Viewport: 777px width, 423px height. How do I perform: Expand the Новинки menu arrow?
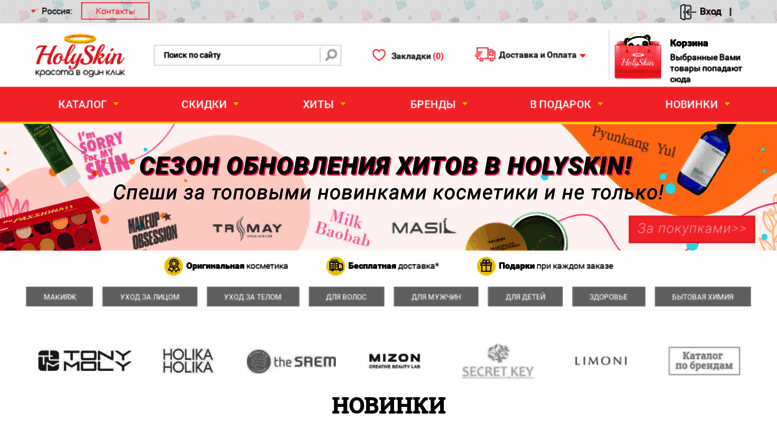point(727,104)
